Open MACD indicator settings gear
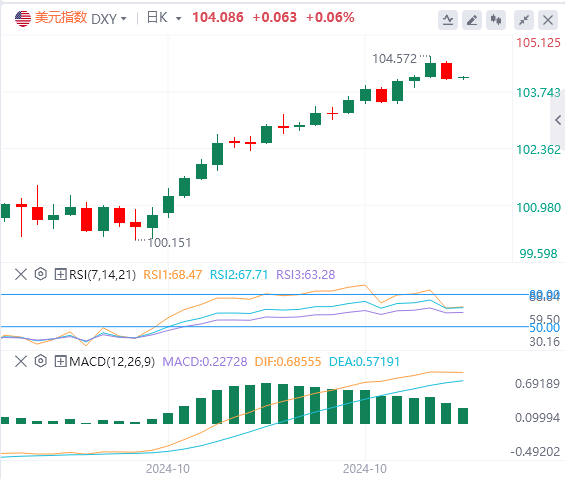Image resolution: width=565 pixels, height=479 pixels. [41, 361]
